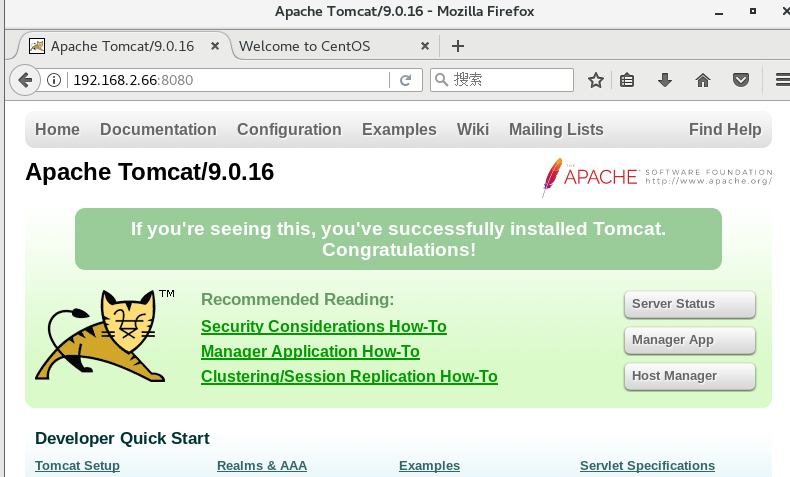
Task: Go back with the browser back arrow
Action: tap(25, 80)
